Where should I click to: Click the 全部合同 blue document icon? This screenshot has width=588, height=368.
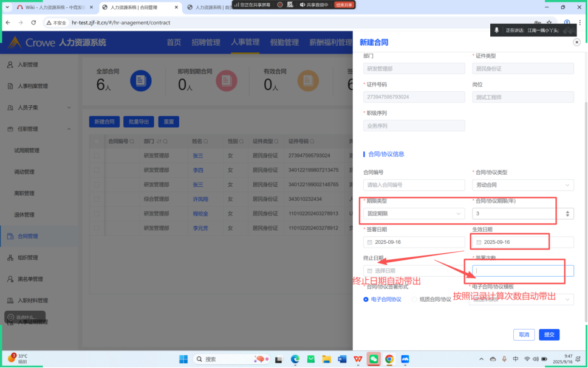141,80
